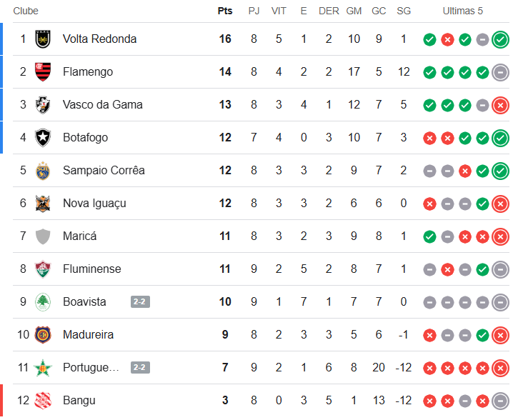Click the Nova Iguaçu club crest
The height and width of the screenshot is (420, 523).
(x=44, y=204)
